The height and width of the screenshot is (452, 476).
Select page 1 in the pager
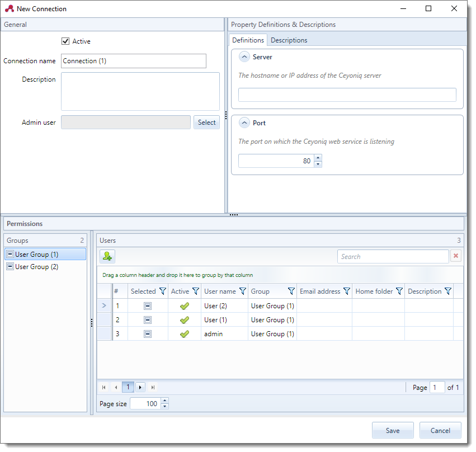click(128, 387)
